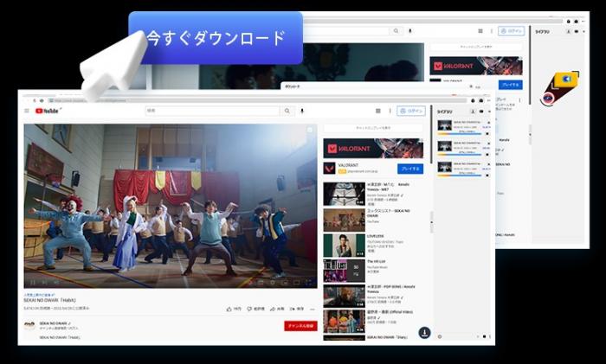Click first download item's progress bar

[x=460, y=133]
